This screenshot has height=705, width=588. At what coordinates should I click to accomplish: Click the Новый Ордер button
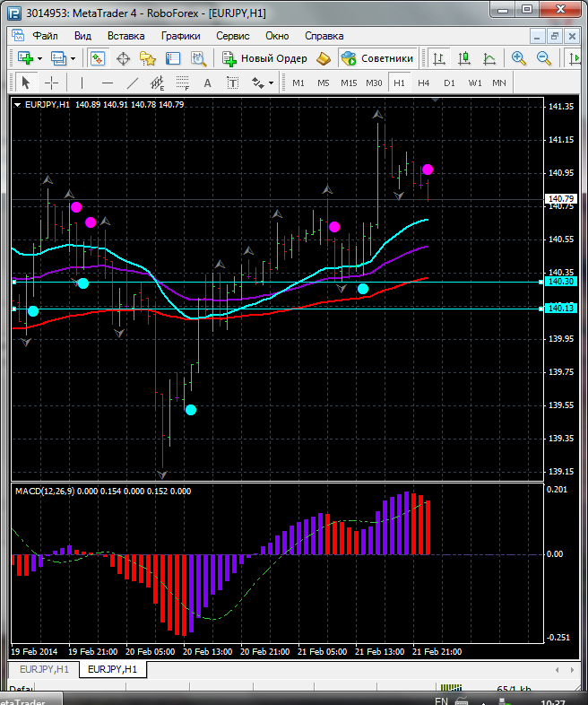tap(265, 58)
